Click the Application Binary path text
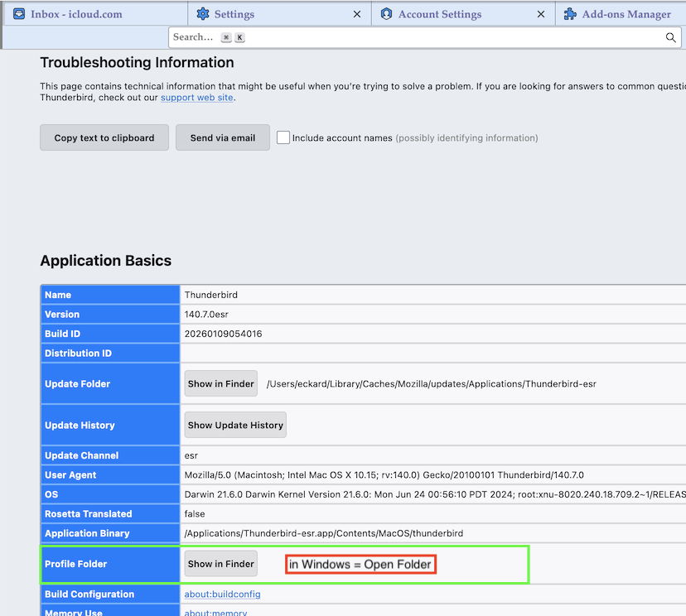This screenshot has width=686, height=616. pyautogui.click(x=324, y=533)
